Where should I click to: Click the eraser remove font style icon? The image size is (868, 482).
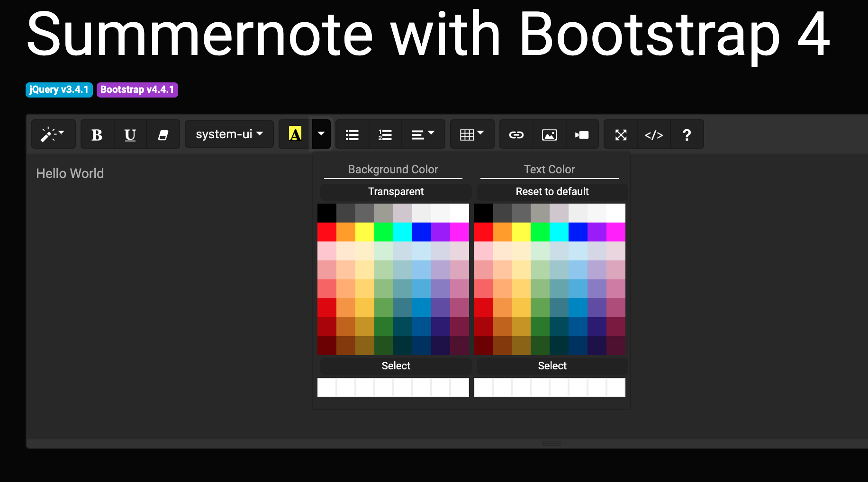163,134
